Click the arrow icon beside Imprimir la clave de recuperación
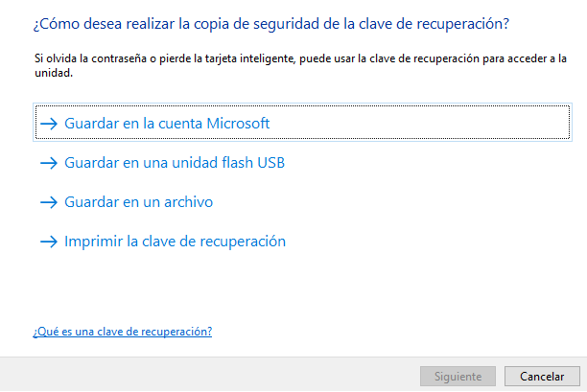This screenshot has height=392, width=587. click(x=49, y=242)
